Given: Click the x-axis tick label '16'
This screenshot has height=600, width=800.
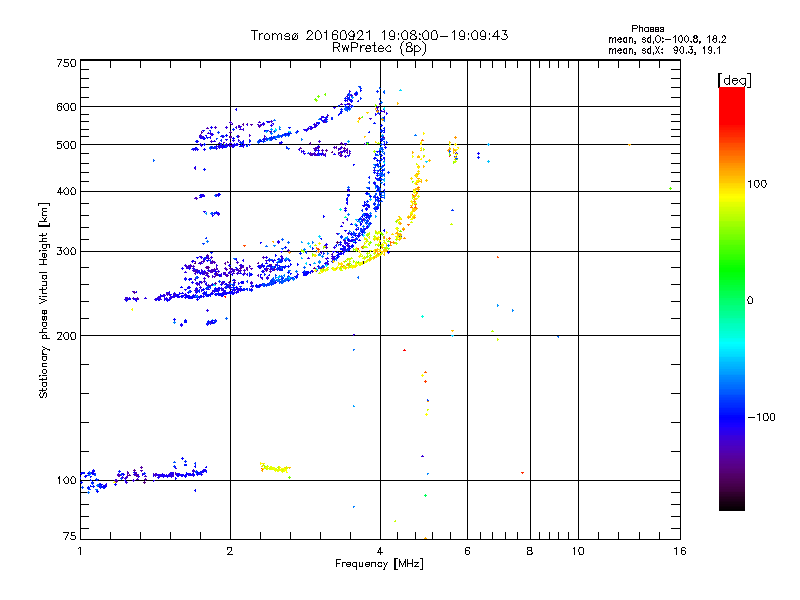Looking at the screenshot, I should (x=680, y=551).
